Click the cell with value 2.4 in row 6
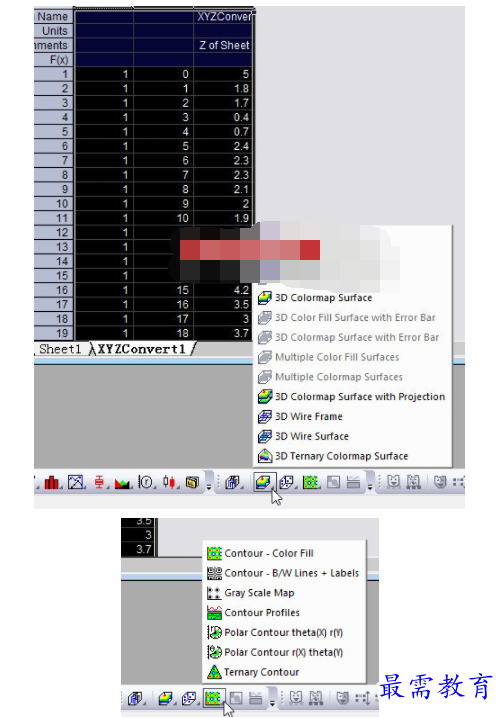This screenshot has width=501, height=718. (x=223, y=146)
